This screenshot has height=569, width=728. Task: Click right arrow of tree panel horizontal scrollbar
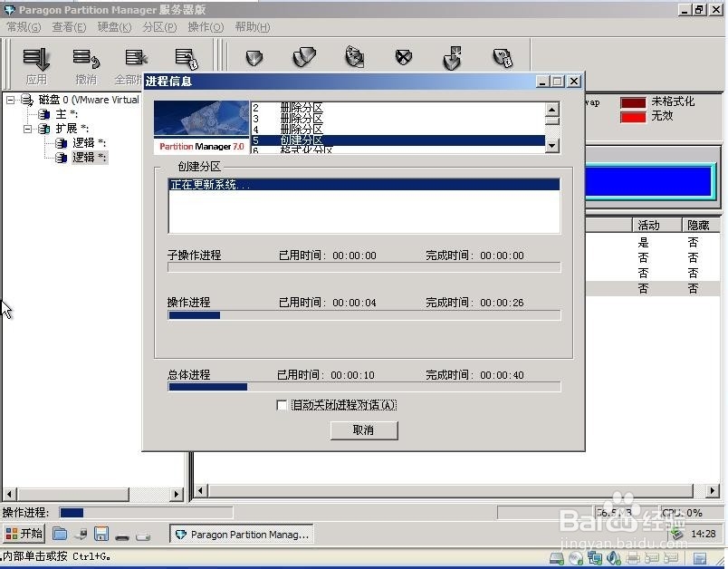tap(177, 494)
